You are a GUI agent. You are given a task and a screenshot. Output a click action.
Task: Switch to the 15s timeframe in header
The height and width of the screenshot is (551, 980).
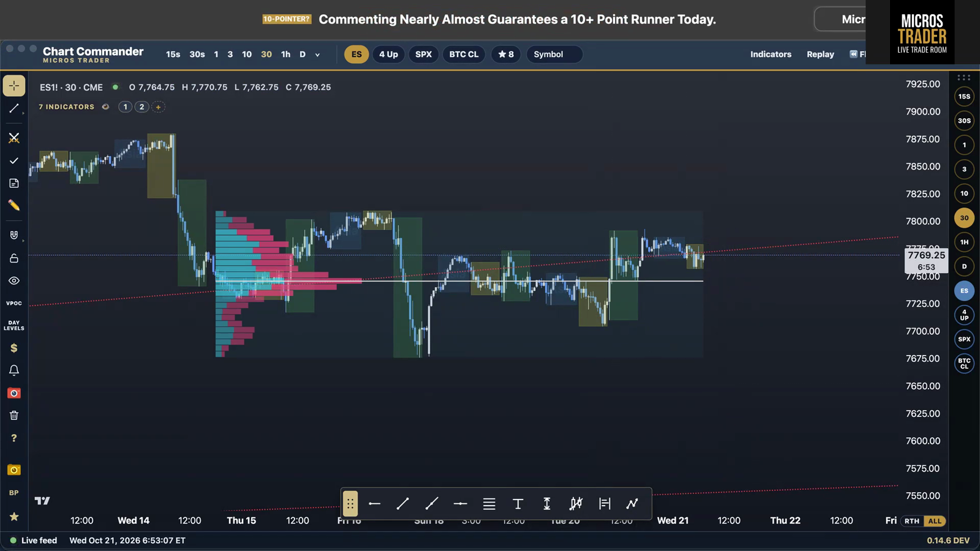[173, 54]
